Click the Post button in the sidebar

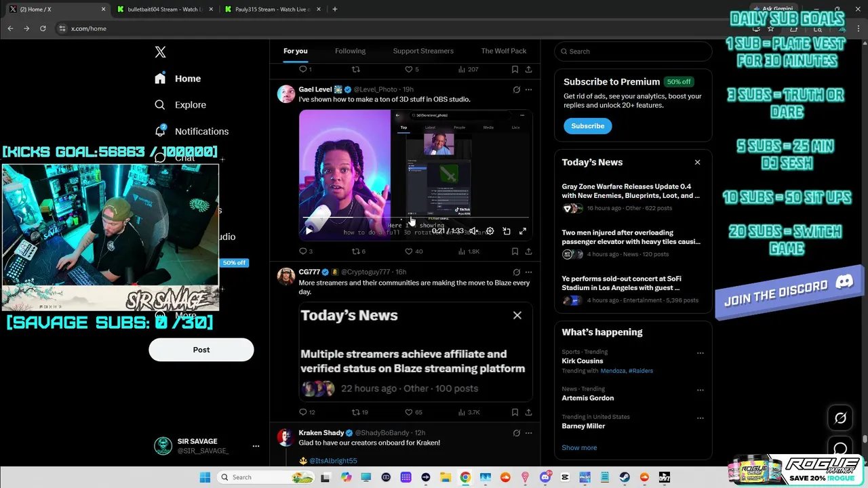tap(201, 350)
